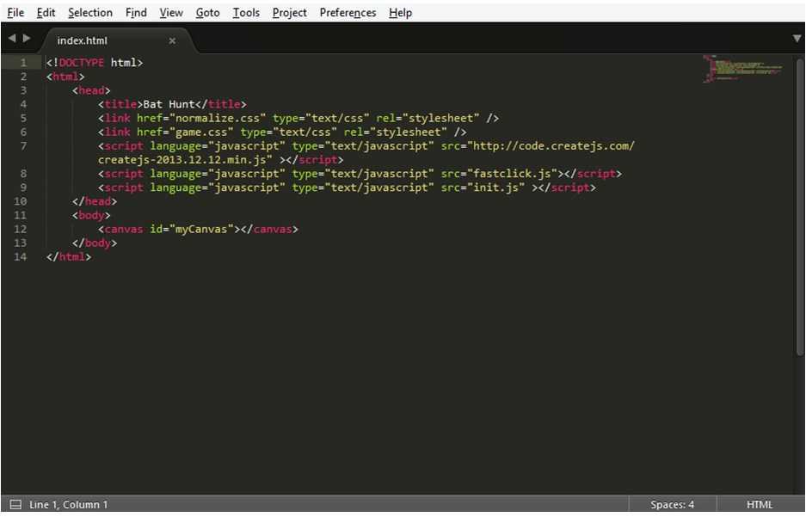This screenshot has width=812, height=517.
Task: Open the tab list dropdown arrow
Action: coord(797,39)
